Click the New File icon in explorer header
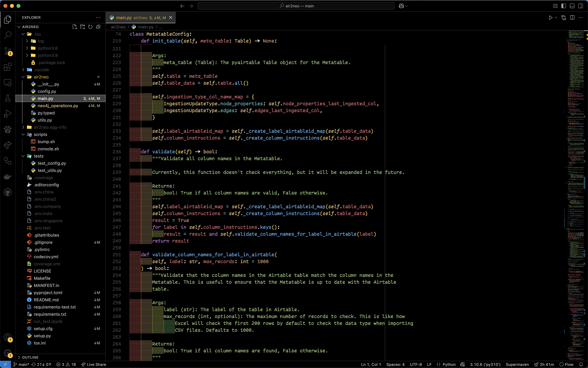The height and width of the screenshot is (368, 588). coord(75,27)
